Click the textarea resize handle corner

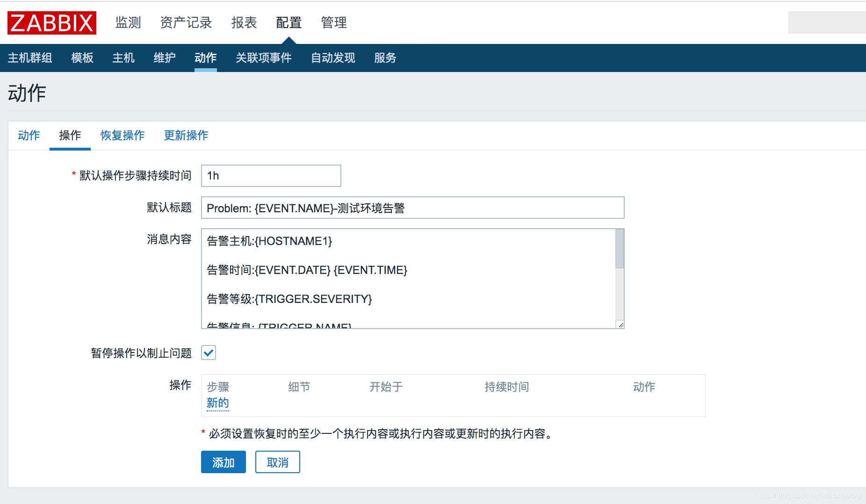click(621, 325)
